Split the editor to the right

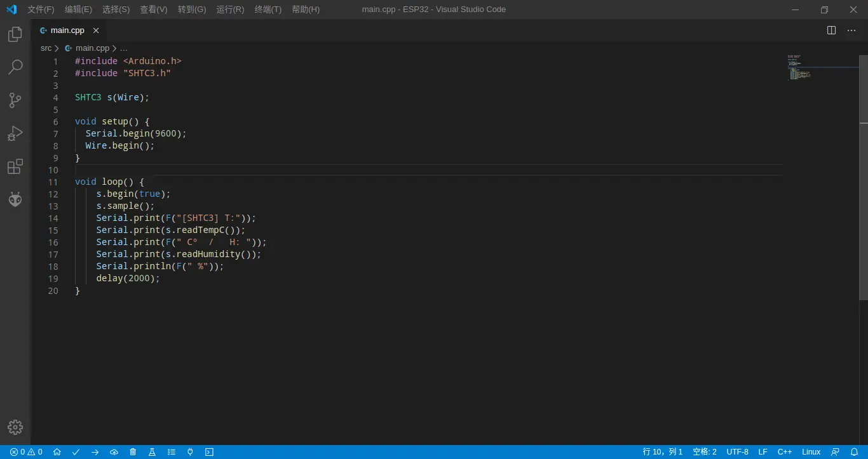(831, 30)
